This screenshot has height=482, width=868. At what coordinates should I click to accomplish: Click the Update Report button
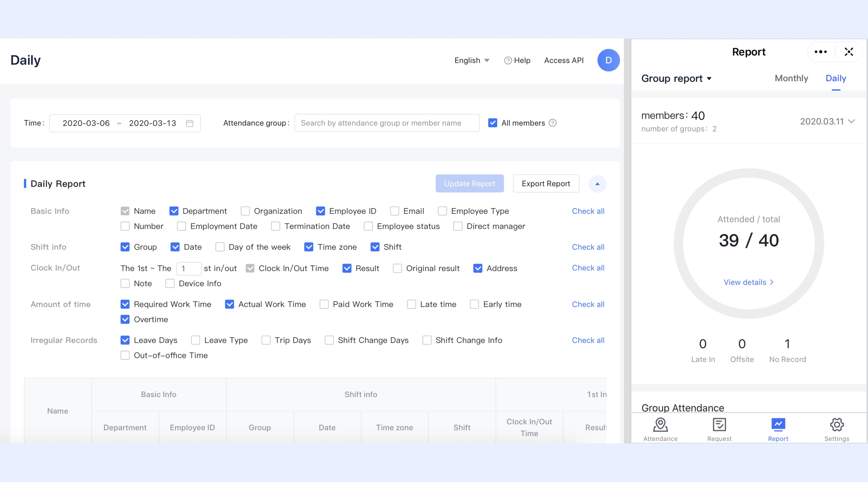coord(469,184)
